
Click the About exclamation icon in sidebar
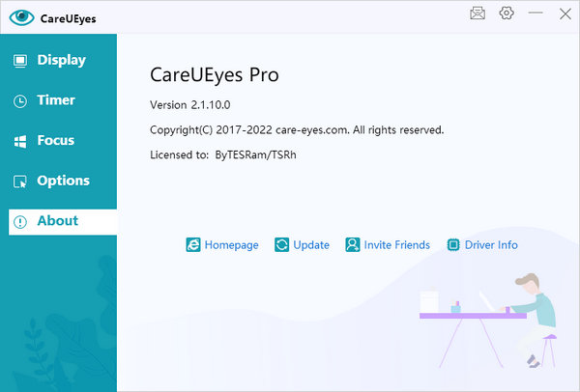pos(19,221)
